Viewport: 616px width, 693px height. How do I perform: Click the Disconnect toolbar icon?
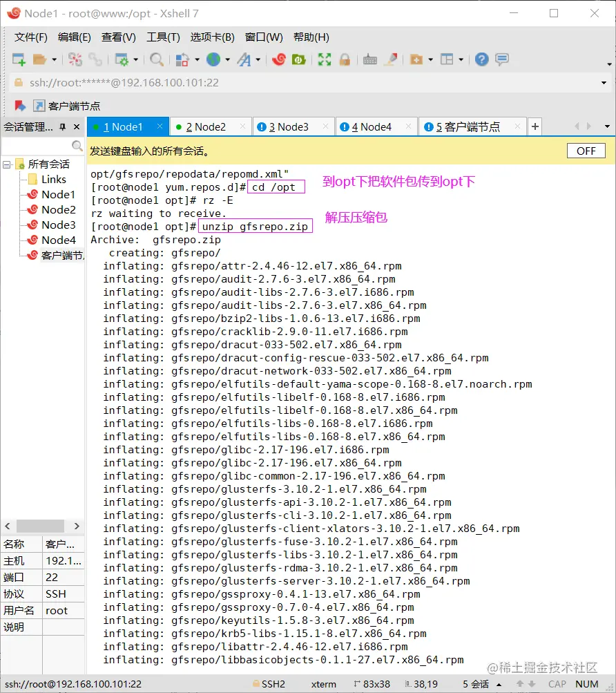(75, 59)
